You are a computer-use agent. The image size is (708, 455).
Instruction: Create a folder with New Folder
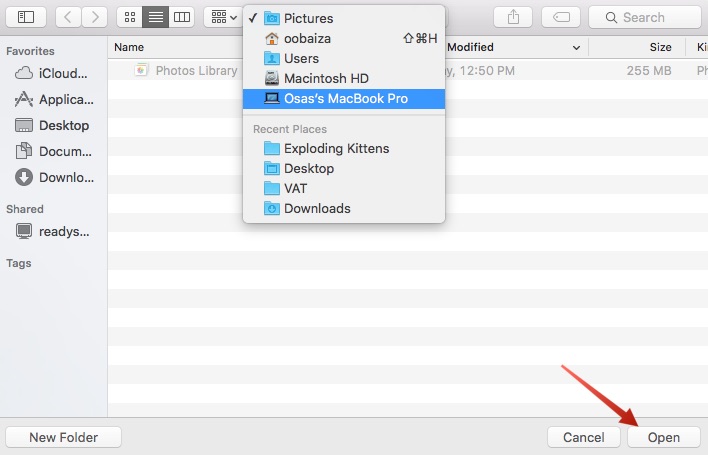64,437
